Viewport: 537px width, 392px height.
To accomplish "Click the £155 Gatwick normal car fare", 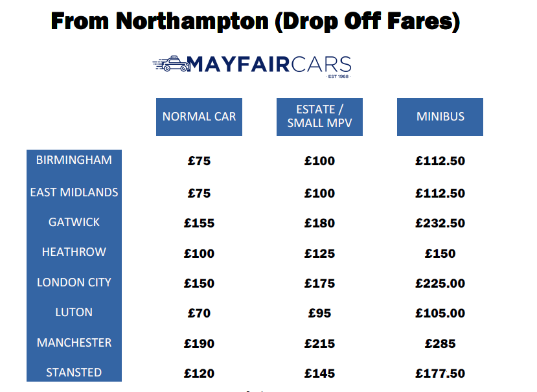I will coord(199,223).
